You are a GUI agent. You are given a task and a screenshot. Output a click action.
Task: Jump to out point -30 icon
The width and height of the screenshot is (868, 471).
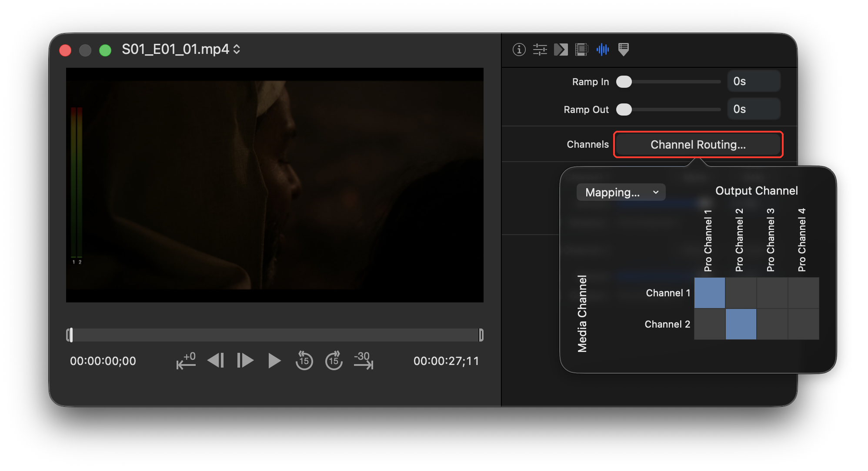point(364,361)
